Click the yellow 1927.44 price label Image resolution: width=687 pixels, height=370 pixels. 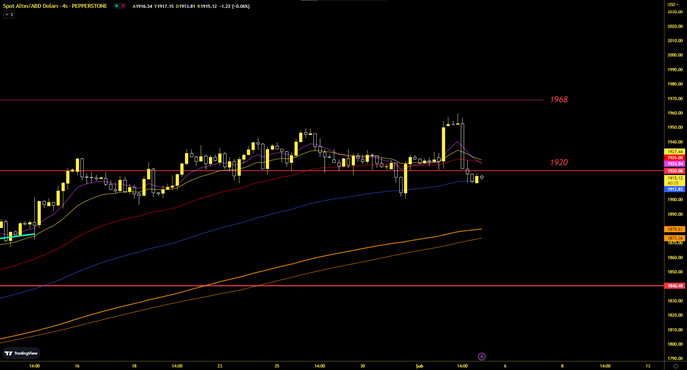coord(675,152)
